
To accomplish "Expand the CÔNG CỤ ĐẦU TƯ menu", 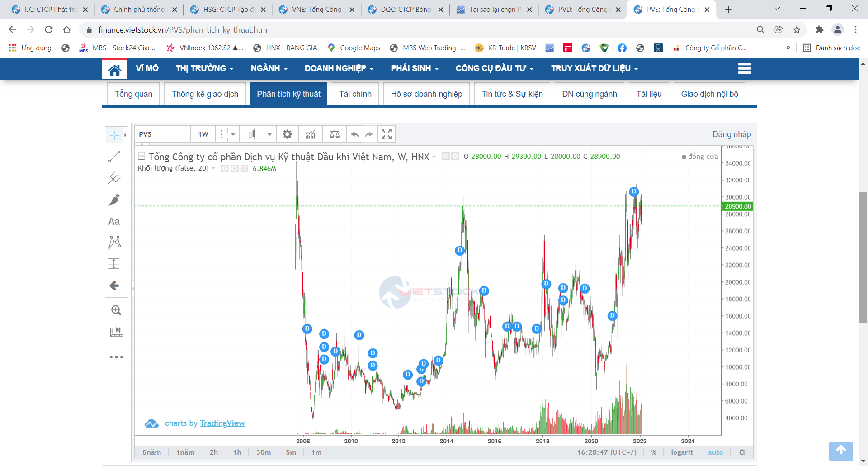I will [495, 68].
